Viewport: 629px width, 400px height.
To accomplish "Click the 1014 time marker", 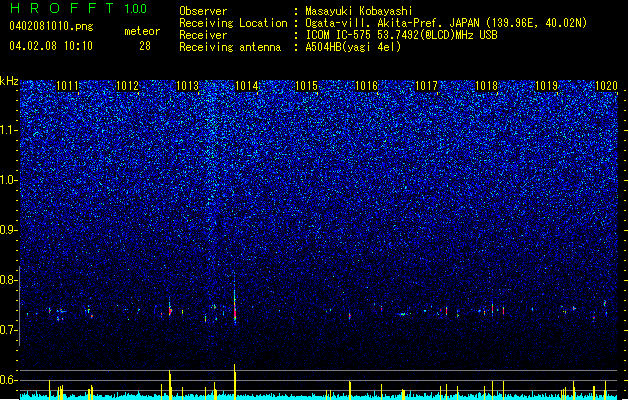I will (x=247, y=86).
